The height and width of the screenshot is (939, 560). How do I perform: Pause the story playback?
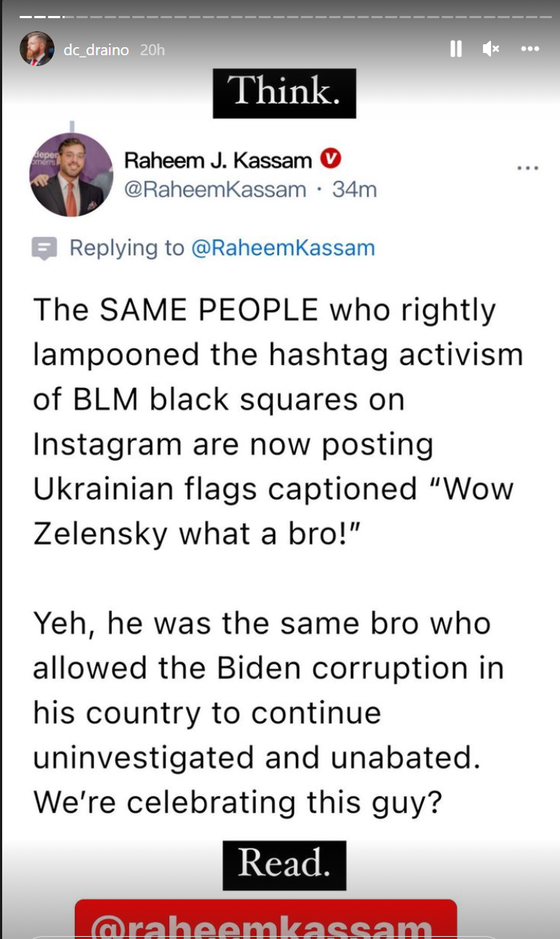pos(456,49)
